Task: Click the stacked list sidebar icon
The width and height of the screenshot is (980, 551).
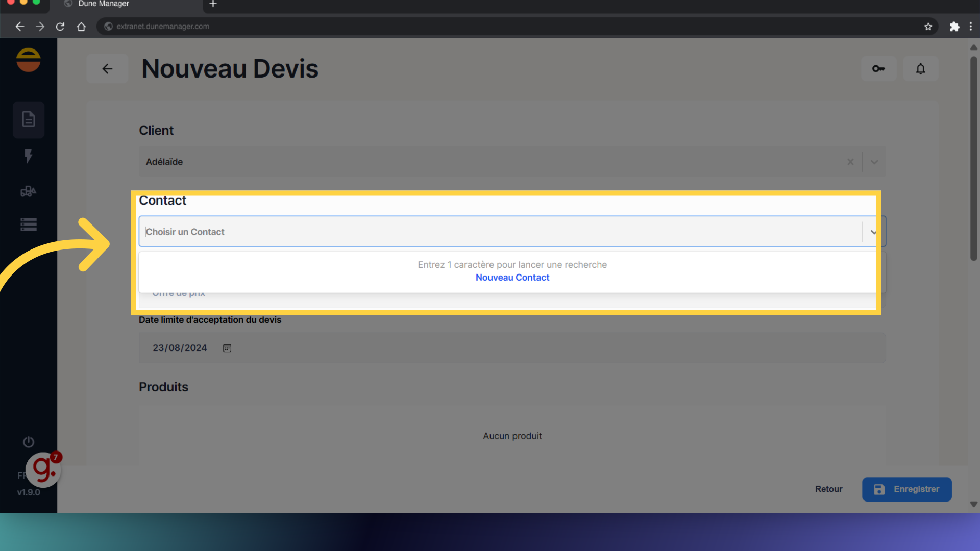Action: click(x=29, y=224)
